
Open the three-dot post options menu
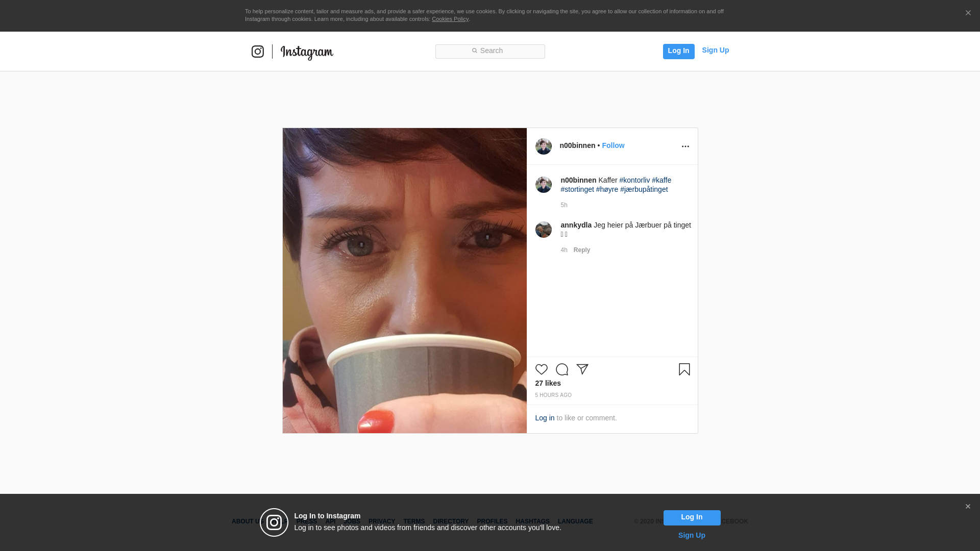[x=685, y=146]
